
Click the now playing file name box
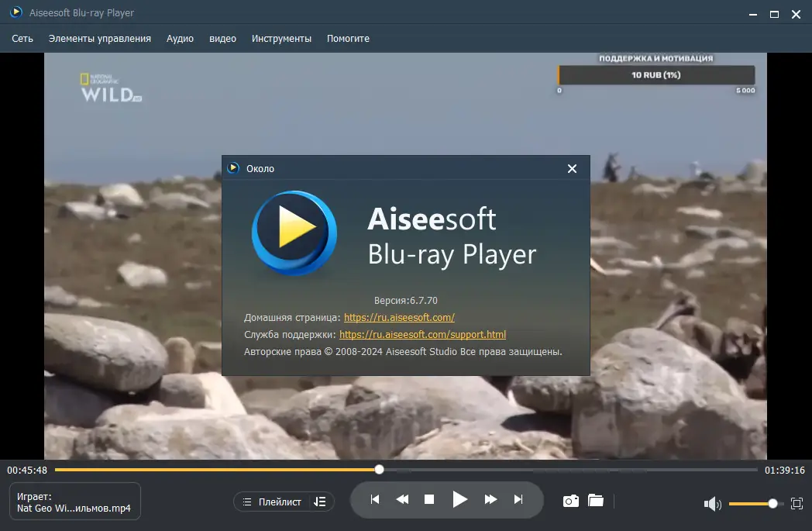click(x=75, y=502)
